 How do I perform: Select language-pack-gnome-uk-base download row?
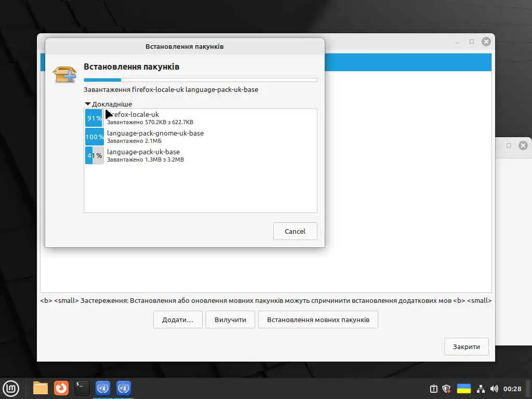pos(200,137)
